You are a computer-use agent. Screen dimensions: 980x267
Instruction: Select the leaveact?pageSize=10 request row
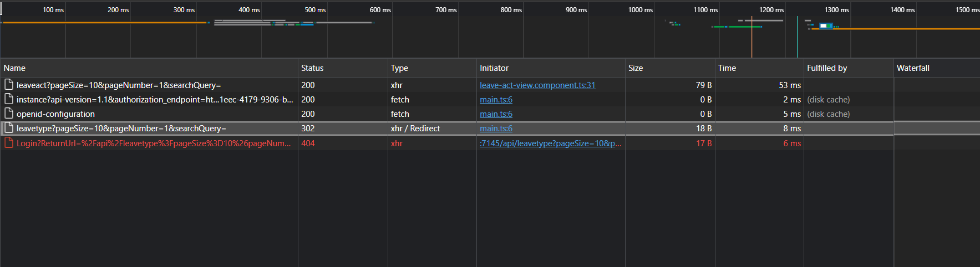490,85
